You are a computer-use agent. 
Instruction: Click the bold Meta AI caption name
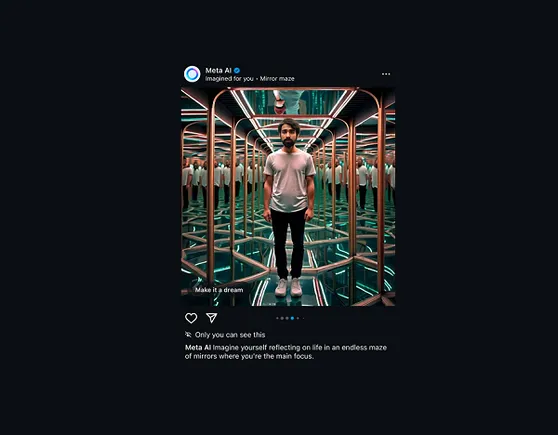coord(198,347)
